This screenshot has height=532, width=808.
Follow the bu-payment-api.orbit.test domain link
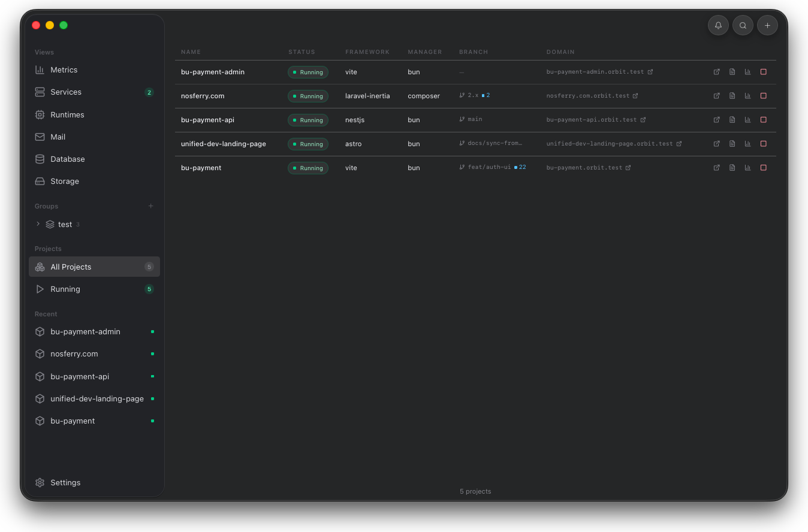click(x=596, y=120)
